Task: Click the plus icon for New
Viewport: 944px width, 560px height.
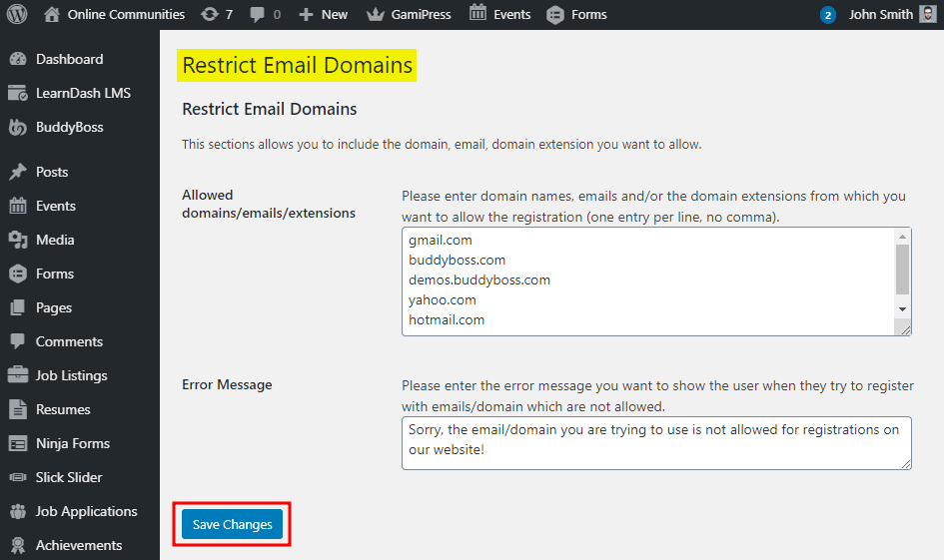Action: (306, 14)
